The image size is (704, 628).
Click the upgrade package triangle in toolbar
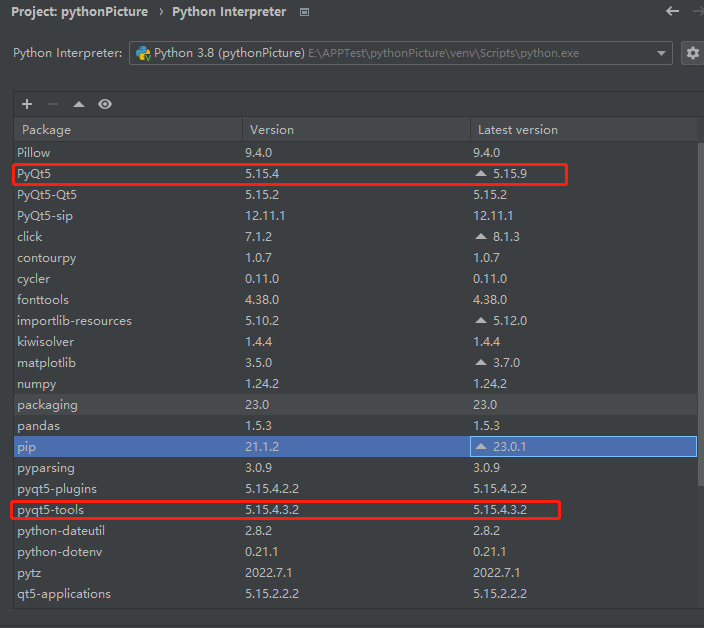79,104
